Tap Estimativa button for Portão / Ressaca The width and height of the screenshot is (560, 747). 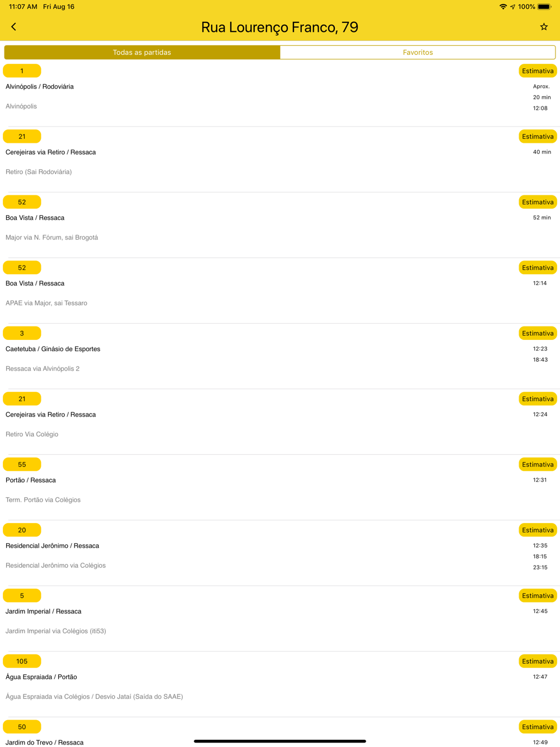538,465
